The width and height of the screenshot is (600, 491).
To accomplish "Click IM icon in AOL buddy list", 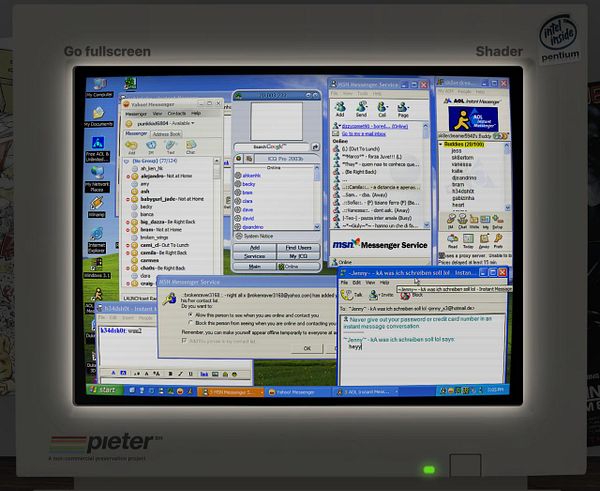I will (x=451, y=221).
